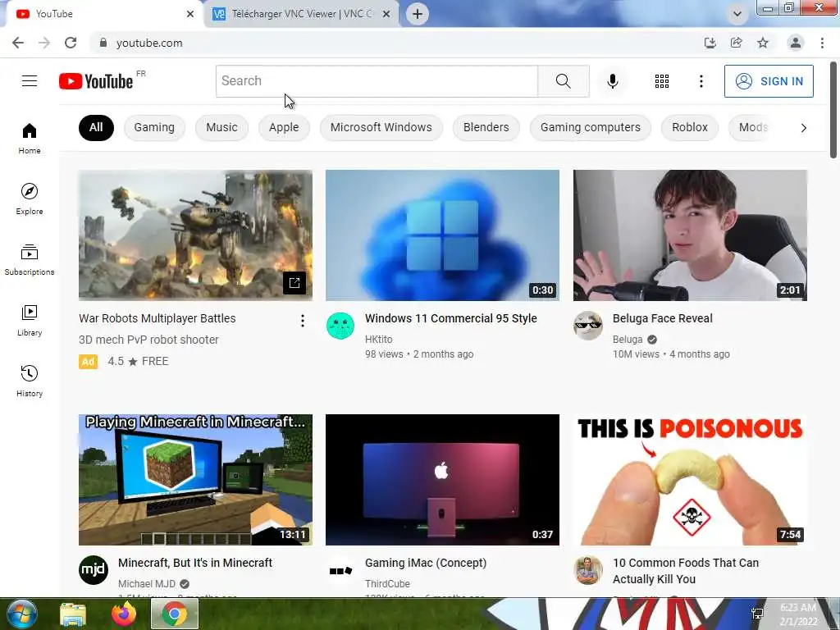Open Windows Explorer from taskbar
Image resolution: width=840 pixels, height=630 pixels.
(73, 614)
